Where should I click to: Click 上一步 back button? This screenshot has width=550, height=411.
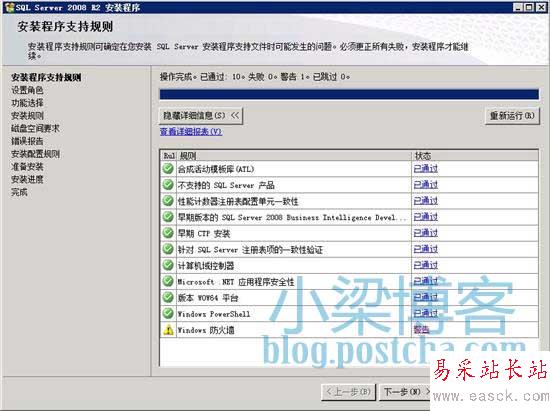(x=348, y=392)
